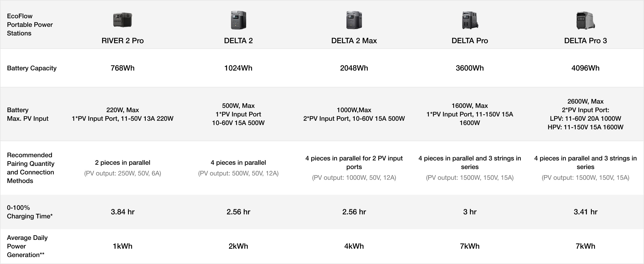This screenshot has width=644, height=264.
Task: Click the DELTA 2 product image
Action: point(238,20)
